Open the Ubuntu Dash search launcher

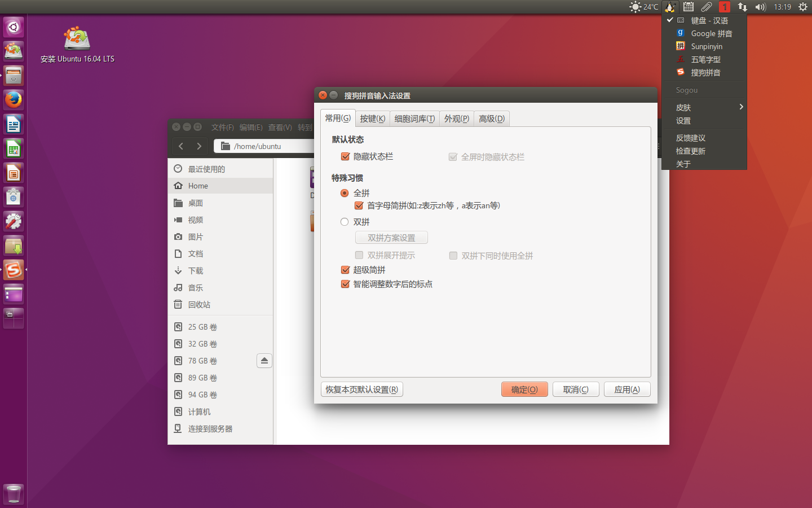14,27
